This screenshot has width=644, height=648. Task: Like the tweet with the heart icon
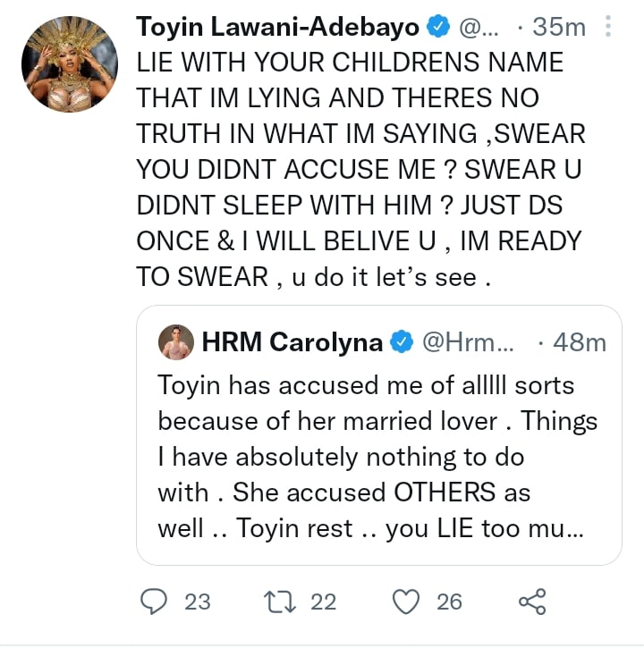(406, 602)
